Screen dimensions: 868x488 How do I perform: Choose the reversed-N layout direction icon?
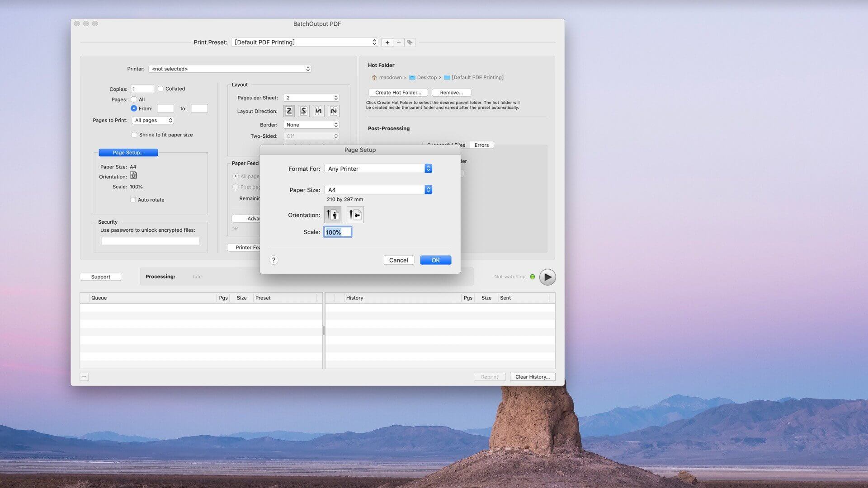click(319, 111)
